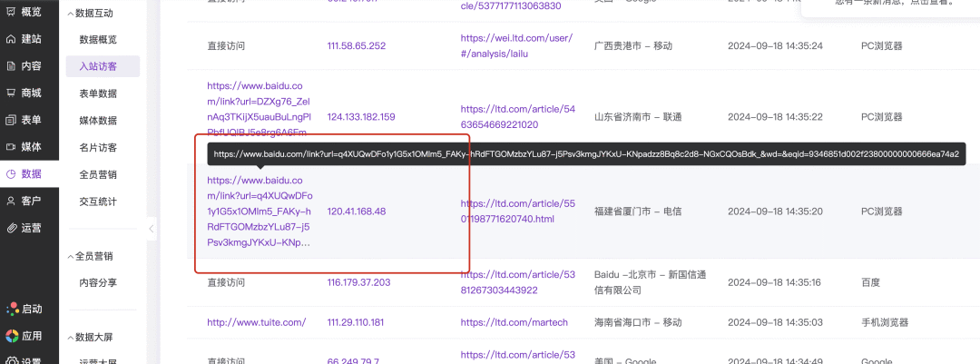980x364 pixels.
Task: Click the dark full baidu URL tooltip
Action: point(586,153)
